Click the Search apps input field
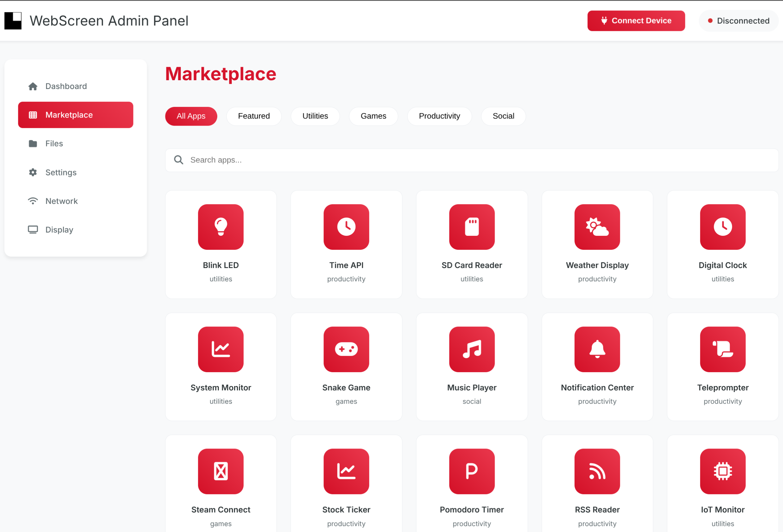The height and width of the screenshot is (532, 783). coord(472,160)
